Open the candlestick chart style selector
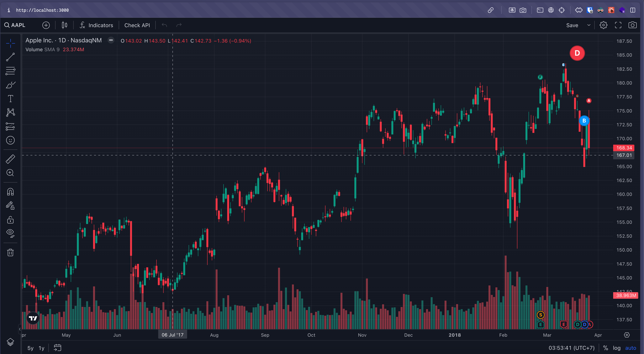This screenshot has height=354, width=644. 65,25
